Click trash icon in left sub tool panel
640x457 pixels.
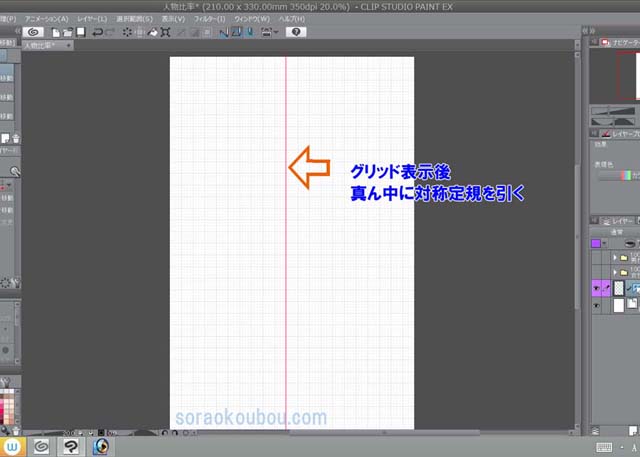pyautogui.click(x=16, y=139)
